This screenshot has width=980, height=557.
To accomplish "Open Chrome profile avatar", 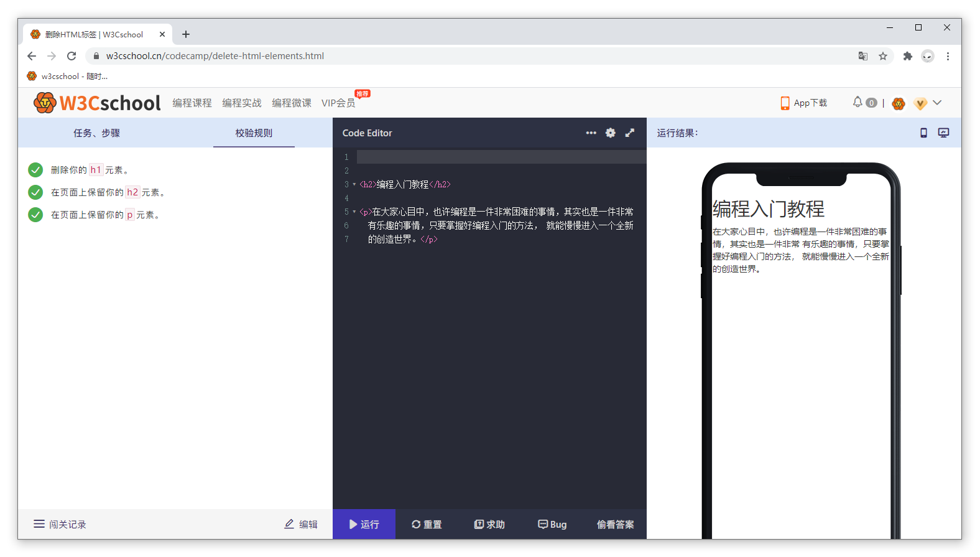I will pyautogui.click(x=928, y=56).
